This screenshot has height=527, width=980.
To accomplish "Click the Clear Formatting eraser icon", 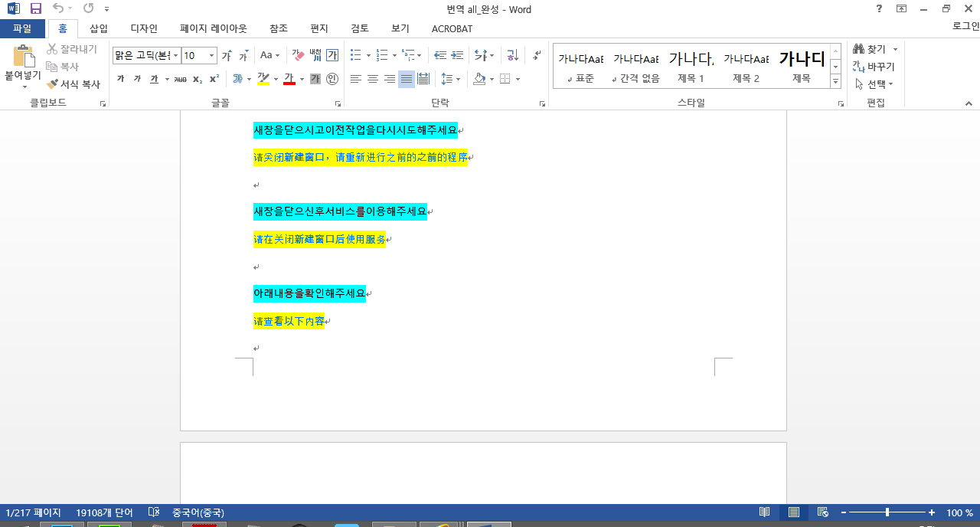I will click(x=298, y=55).
